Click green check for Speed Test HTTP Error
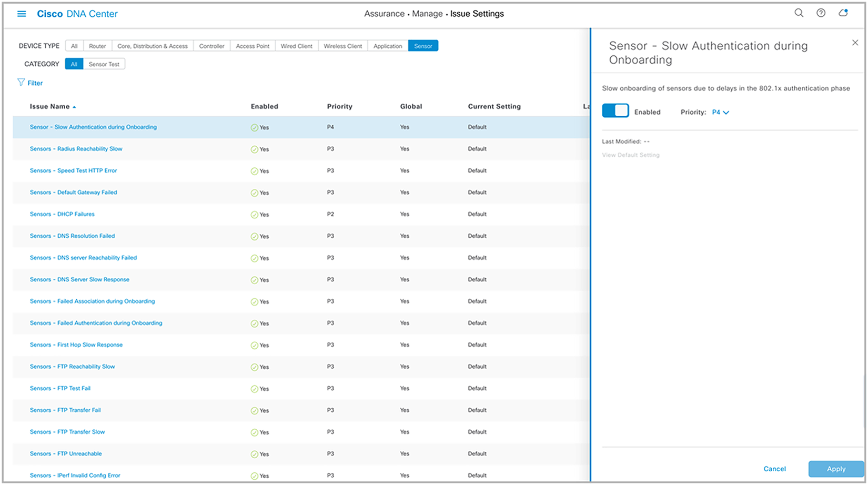The height and width of the screenshot is (485, 868). 255,171
